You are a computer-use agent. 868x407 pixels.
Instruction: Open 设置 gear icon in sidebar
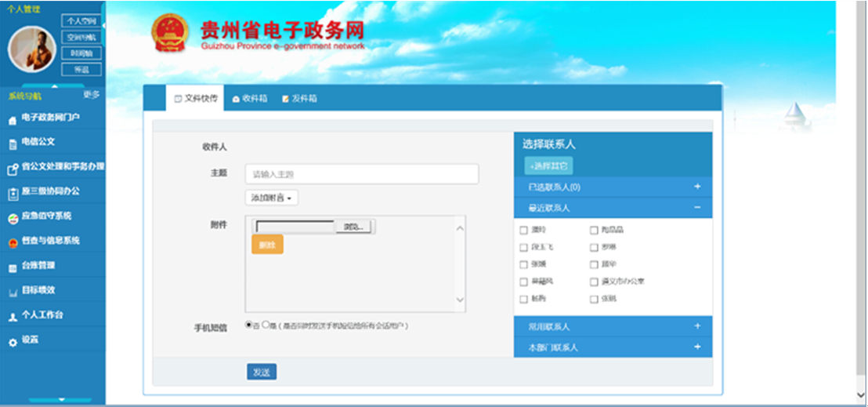coord(12,342)
